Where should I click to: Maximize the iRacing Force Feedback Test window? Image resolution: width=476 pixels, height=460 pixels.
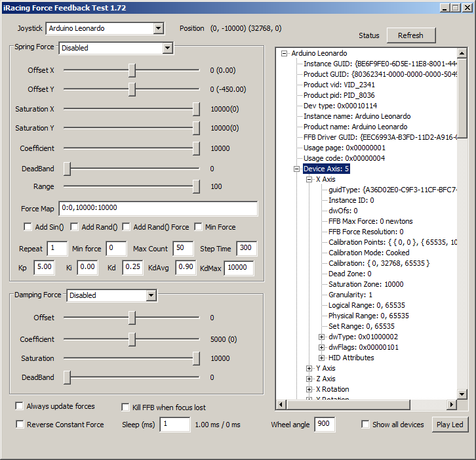[456, 8]
